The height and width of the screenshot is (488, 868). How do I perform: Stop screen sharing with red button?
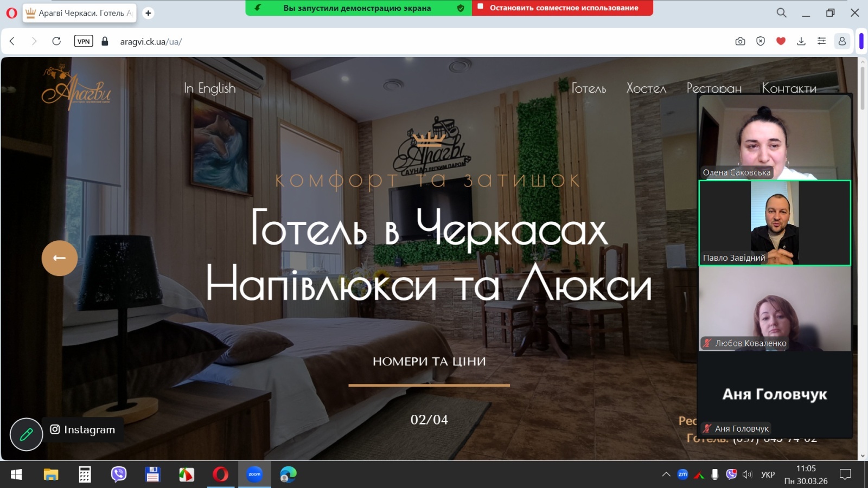pyautogui.click(x=563, y=8)
